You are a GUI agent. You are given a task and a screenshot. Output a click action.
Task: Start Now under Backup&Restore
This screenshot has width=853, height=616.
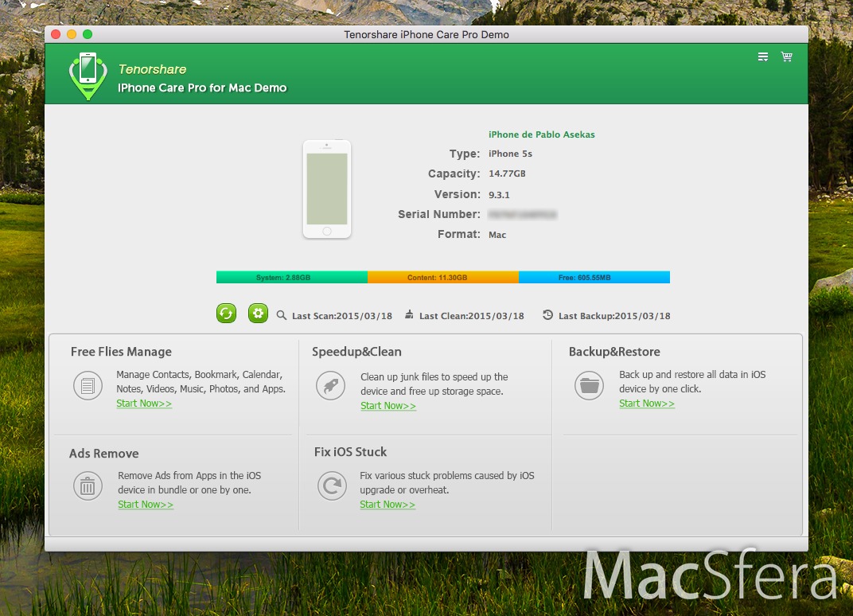[647, 404]
